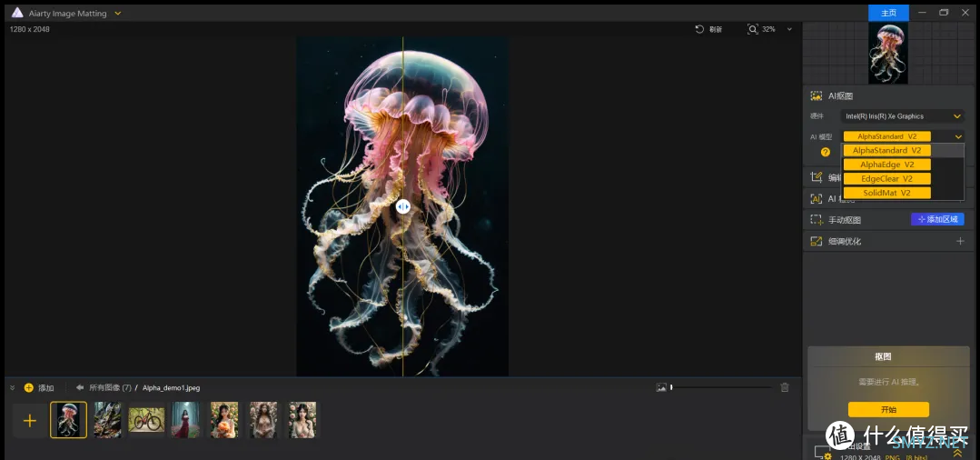Screen dimensions: 980x460
Task: Click the crop-and-pencil edit section icon
Action: [x=816, y=177]
